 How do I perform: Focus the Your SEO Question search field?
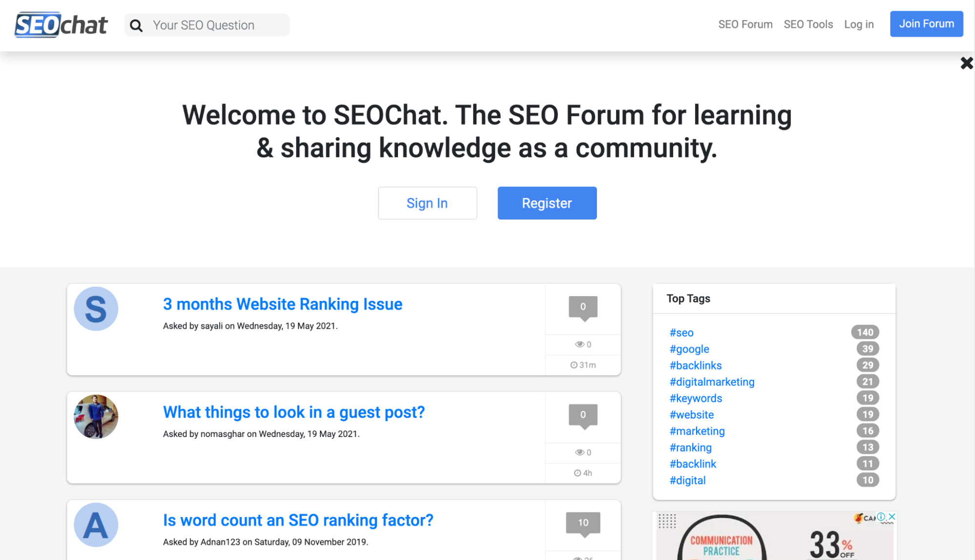click(x=215, y=25)
